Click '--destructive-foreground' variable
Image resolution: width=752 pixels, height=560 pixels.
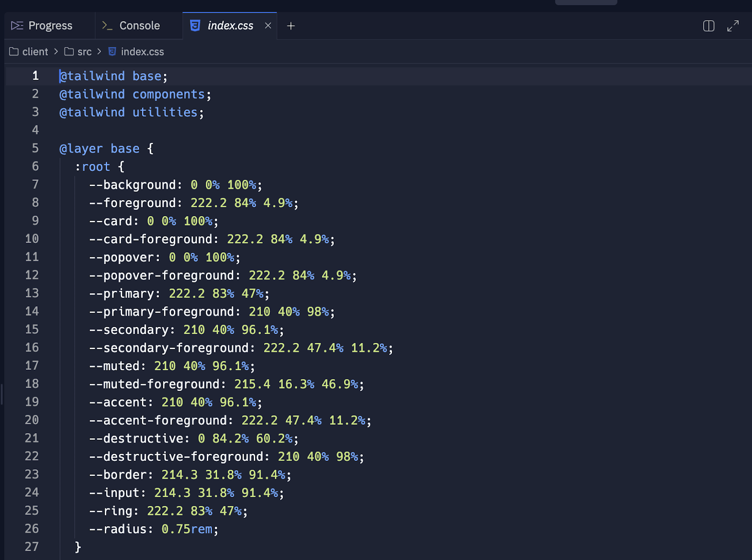click(176, 457)
